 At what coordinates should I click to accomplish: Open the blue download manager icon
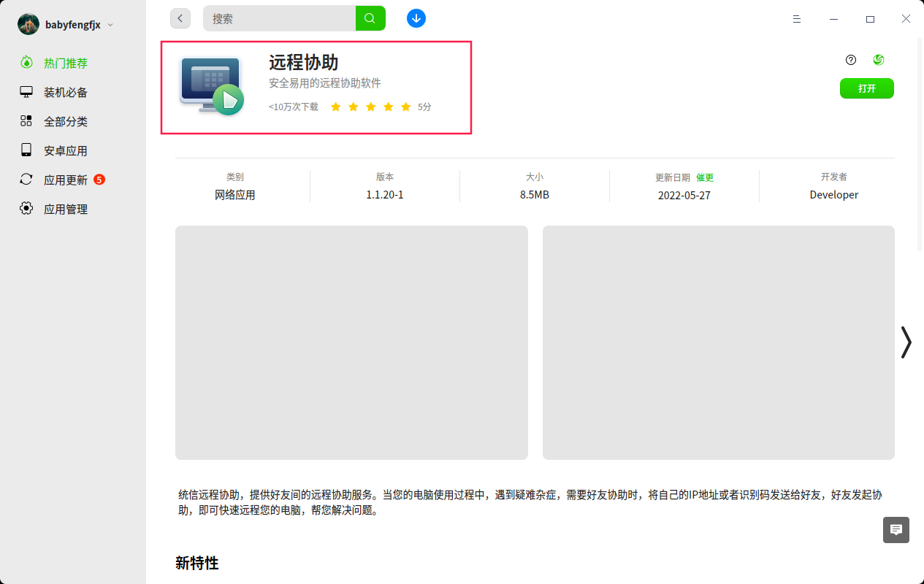(416, 18)
